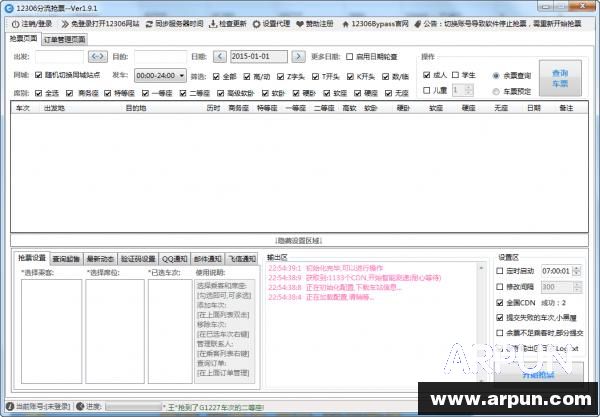
Task: Enable the 学生 checkbox
Action: 455,75
